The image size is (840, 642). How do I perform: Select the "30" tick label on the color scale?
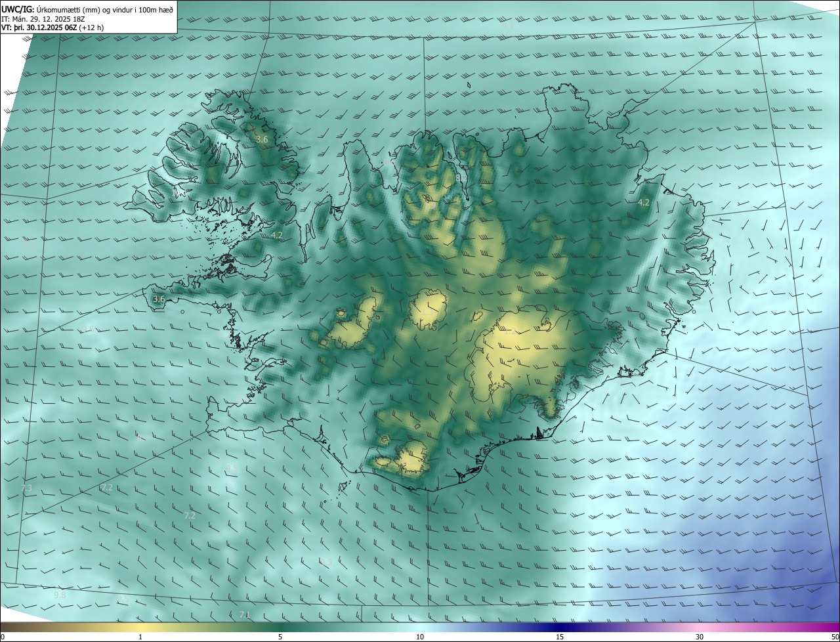click(x=700, y=637)
